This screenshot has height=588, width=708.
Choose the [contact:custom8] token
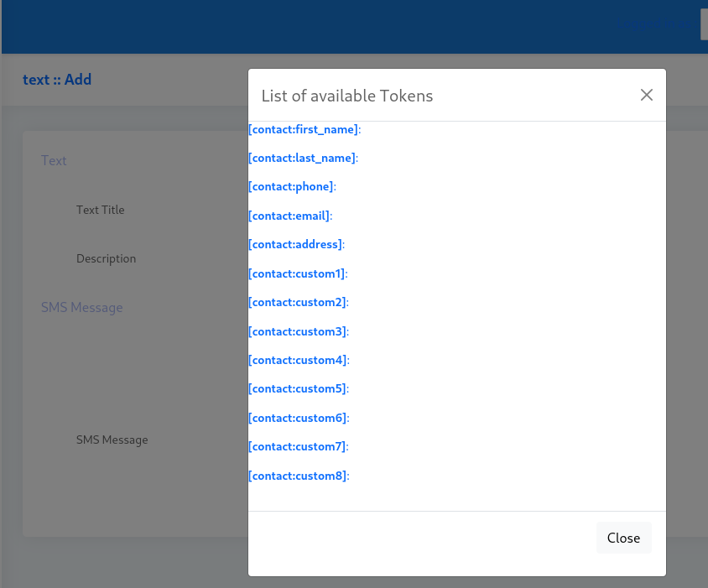click(299, 476)
